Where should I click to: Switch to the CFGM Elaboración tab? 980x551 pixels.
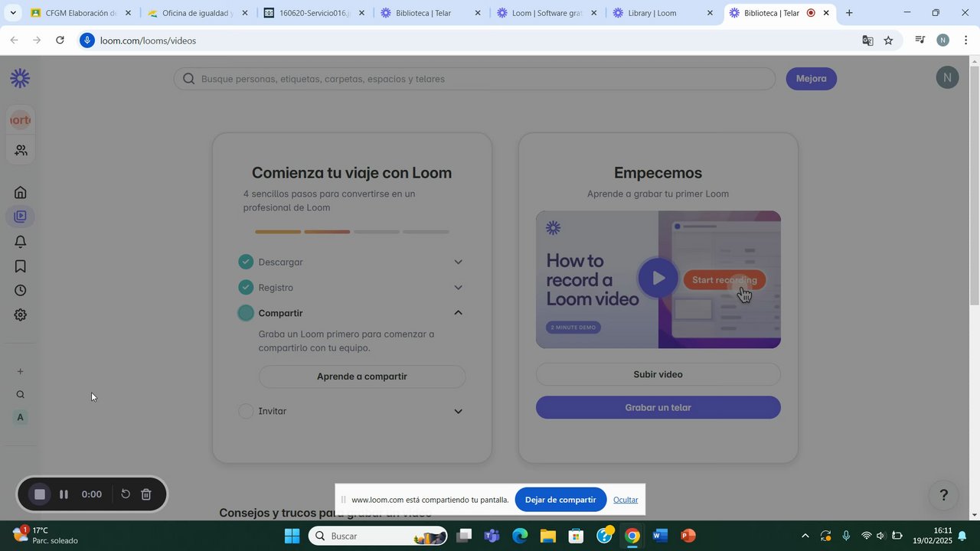(x=80, y=13)
